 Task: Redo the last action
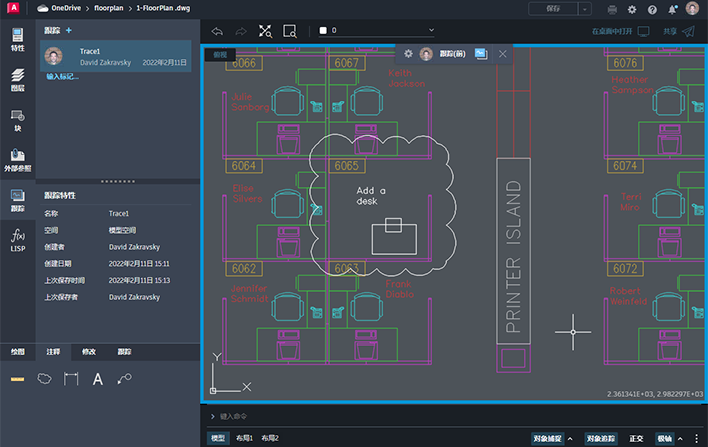pos(241,31)
